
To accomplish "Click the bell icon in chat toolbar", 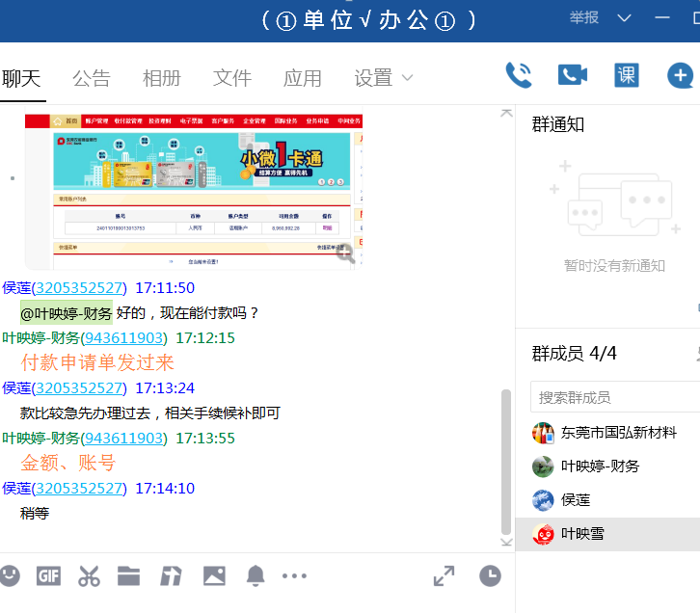I will pos(256,576).
